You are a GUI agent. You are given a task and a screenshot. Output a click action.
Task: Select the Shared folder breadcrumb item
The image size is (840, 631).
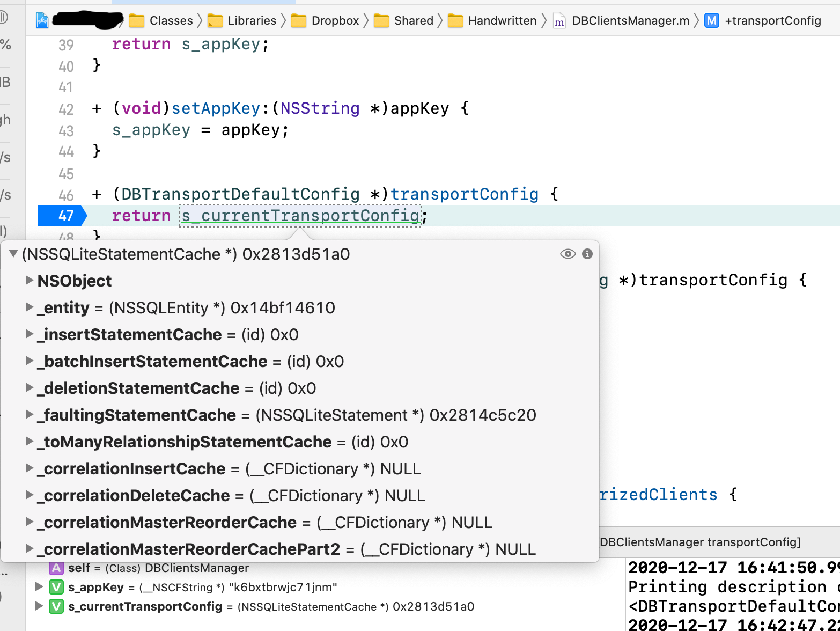pyautogui.click(x=404, y=21)
